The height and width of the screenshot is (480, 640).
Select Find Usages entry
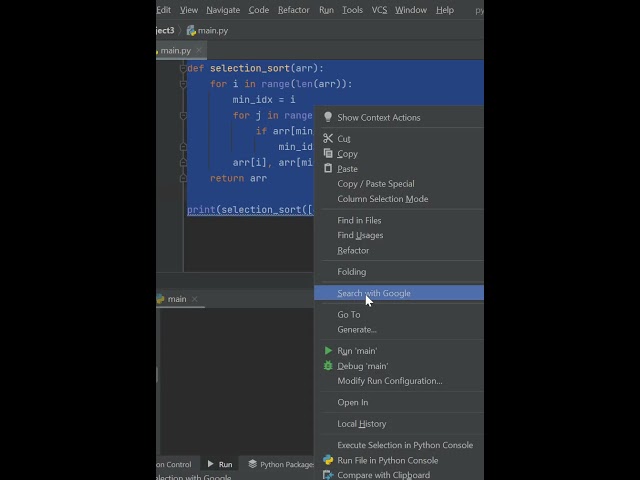pyautogui.click(x=399, y=235)
